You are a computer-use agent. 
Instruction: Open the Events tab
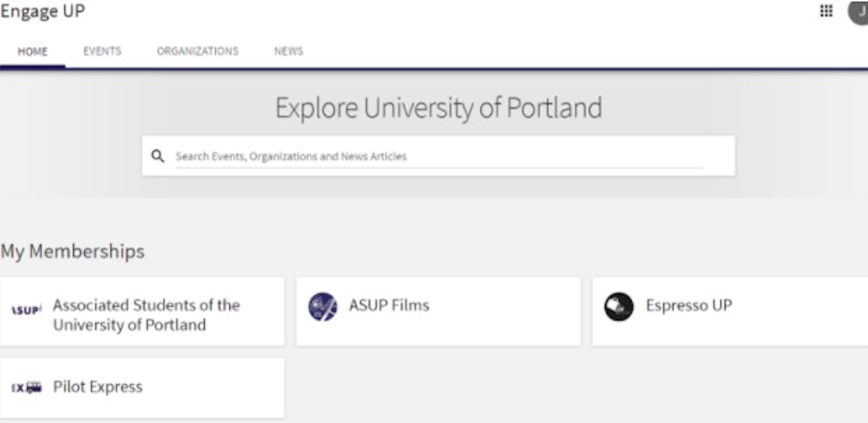[x=102, y=51]
